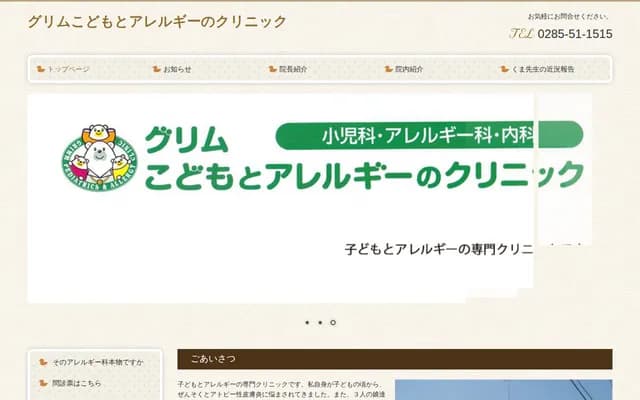The image size is (640, 400).
Task: Open sidebar link 問診票はこちら
Action: coord(76,383)
